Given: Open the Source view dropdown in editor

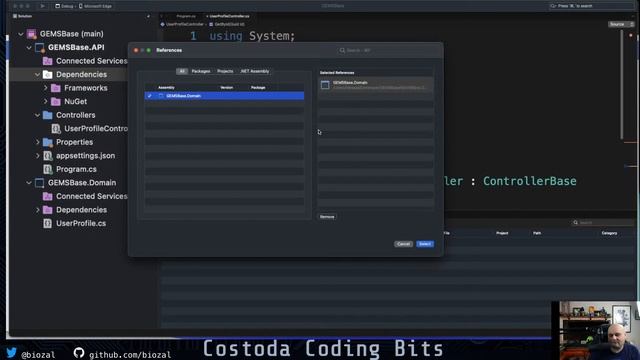Looking at the screenshot, I should (621, 24).
